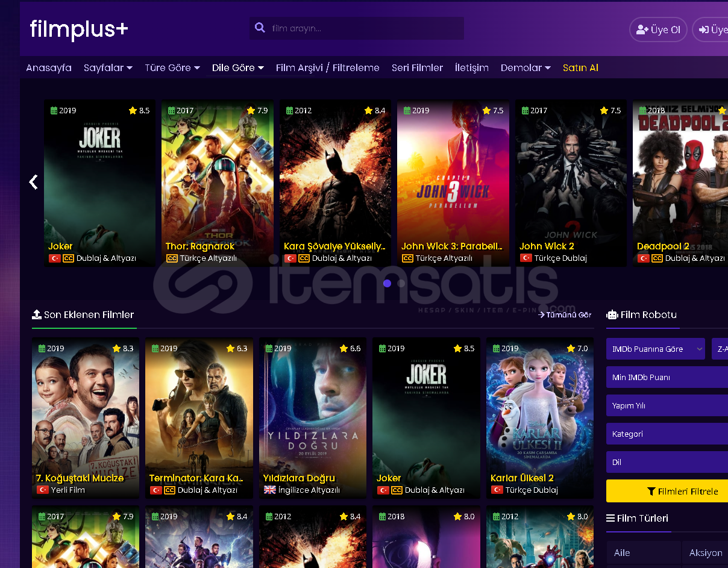This screenshot has width=728, height=568.
Task: Click the Terminator: Kara Ka.. title
Action: [x=196, y=478]
